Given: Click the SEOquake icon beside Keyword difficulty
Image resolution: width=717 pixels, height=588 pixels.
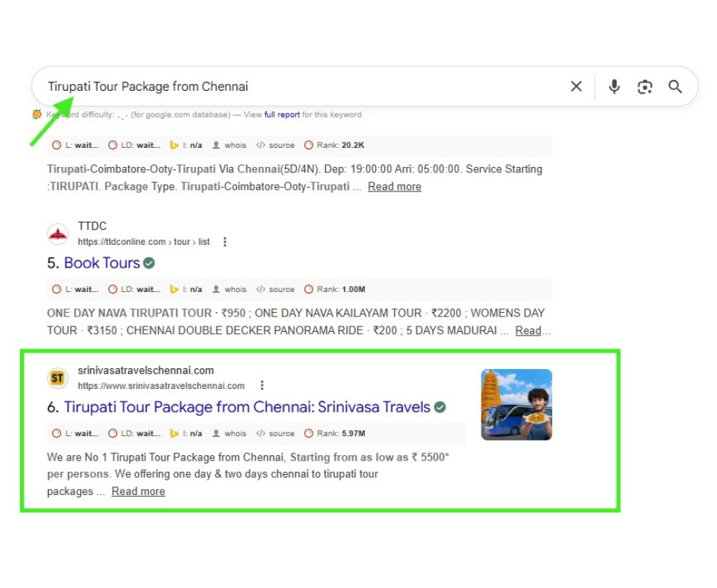Looking at the screenshot, I should point(37,114).
